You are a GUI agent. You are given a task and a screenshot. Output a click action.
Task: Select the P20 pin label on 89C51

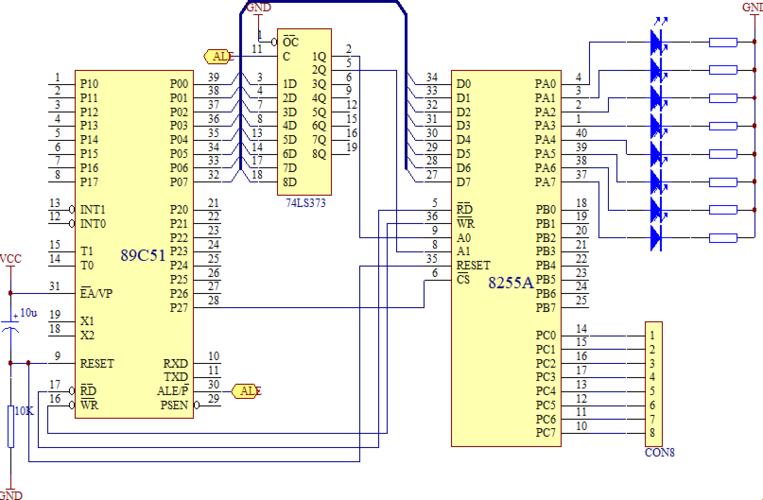[179, 210]
